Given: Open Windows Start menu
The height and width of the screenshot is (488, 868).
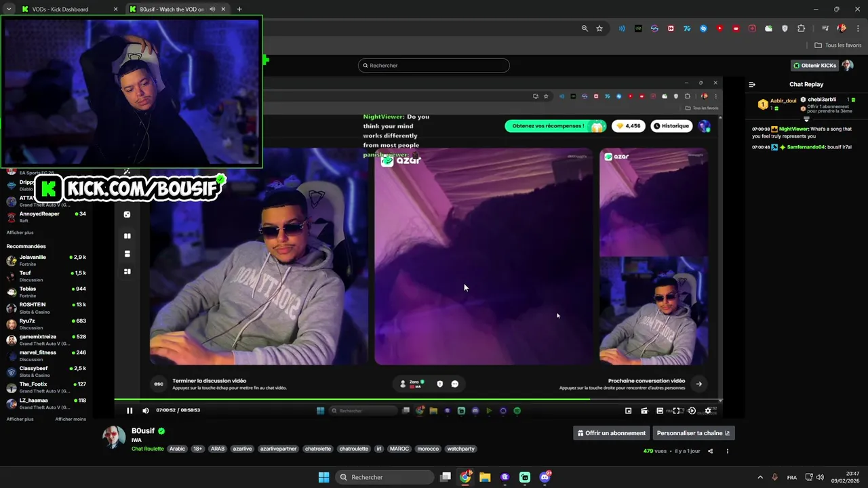Looking at the screenshot, I should coord(323,477).
